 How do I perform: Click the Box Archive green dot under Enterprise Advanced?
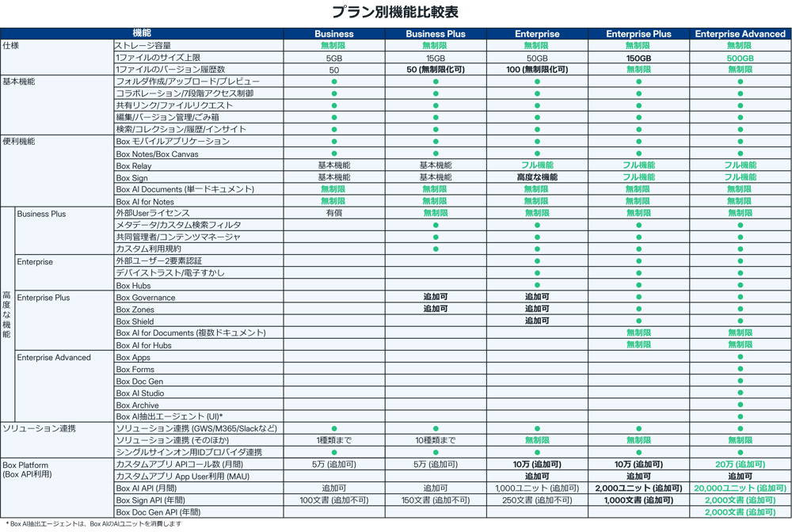[x=741, y=405]
